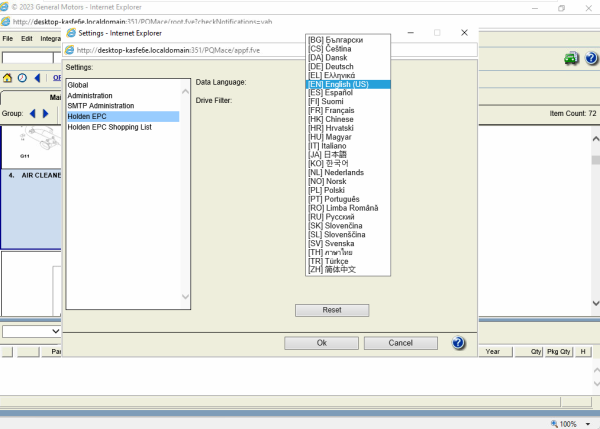Pick [JA] Japanese language option
Screen dimensions: 600x429
[332, 155]
